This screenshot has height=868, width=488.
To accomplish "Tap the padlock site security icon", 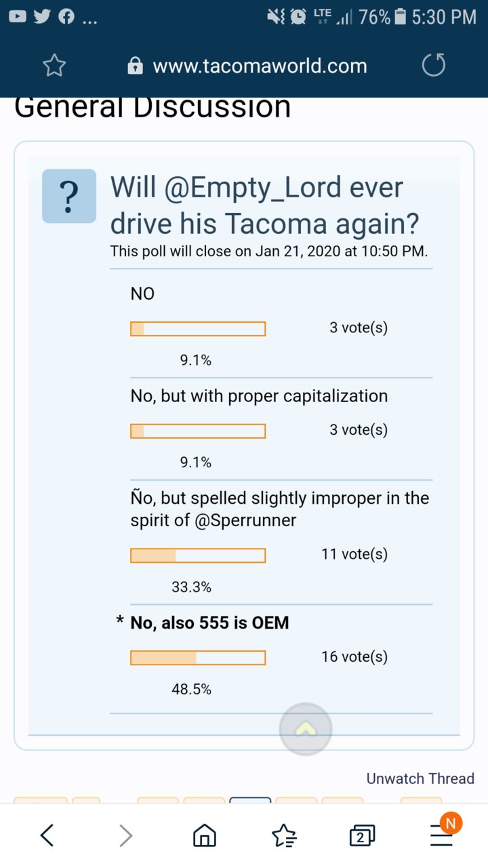I will pos(136,66).
